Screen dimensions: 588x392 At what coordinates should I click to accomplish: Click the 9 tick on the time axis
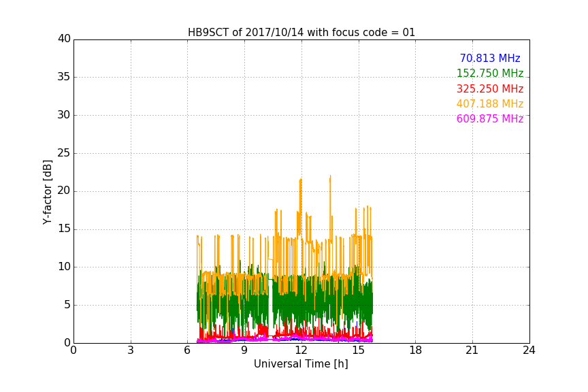[244, 350]
